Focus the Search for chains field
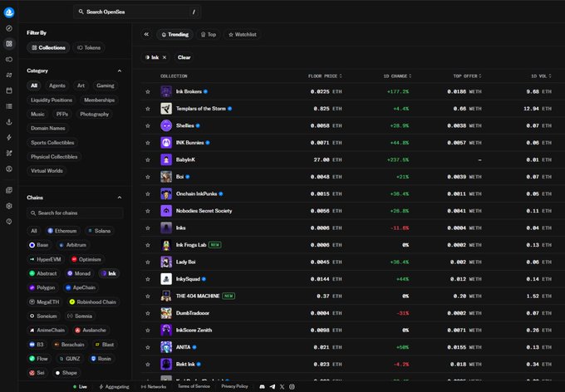This screenshot has height=392, width=565. (x=75, y=213)
